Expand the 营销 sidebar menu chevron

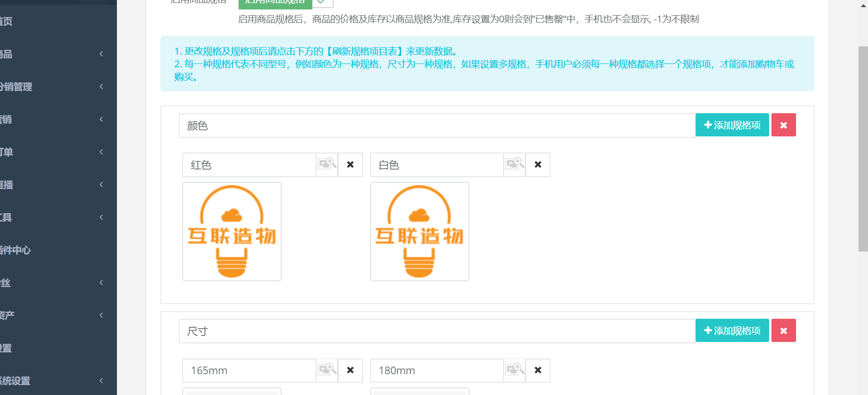[101, 119]
